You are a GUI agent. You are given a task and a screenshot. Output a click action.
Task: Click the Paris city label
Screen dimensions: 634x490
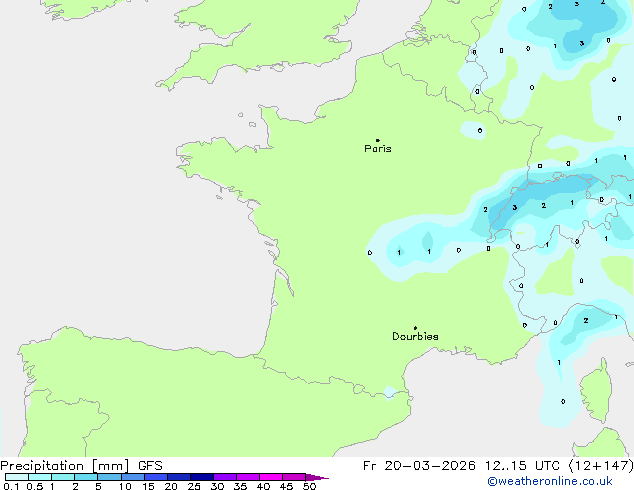[378, 149]
